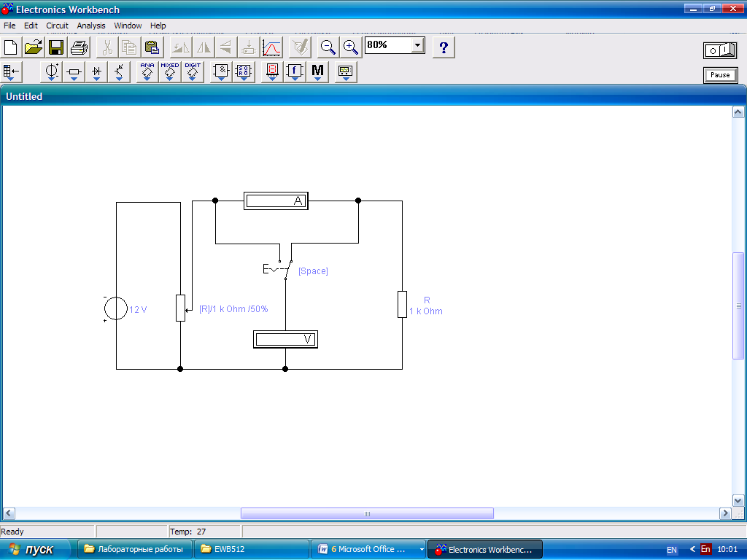Open a circuit file with Open icon
The width and height of the screenshot is (747, 560).
click(34, 47)
